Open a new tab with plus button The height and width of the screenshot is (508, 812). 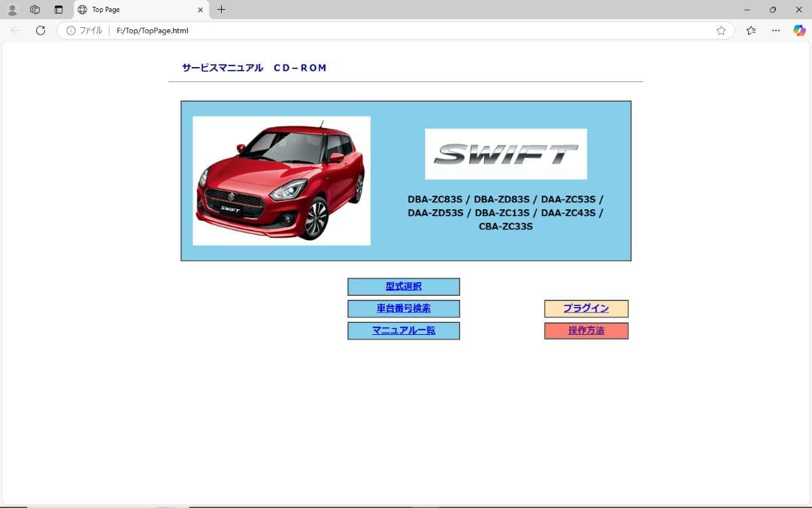220,10
